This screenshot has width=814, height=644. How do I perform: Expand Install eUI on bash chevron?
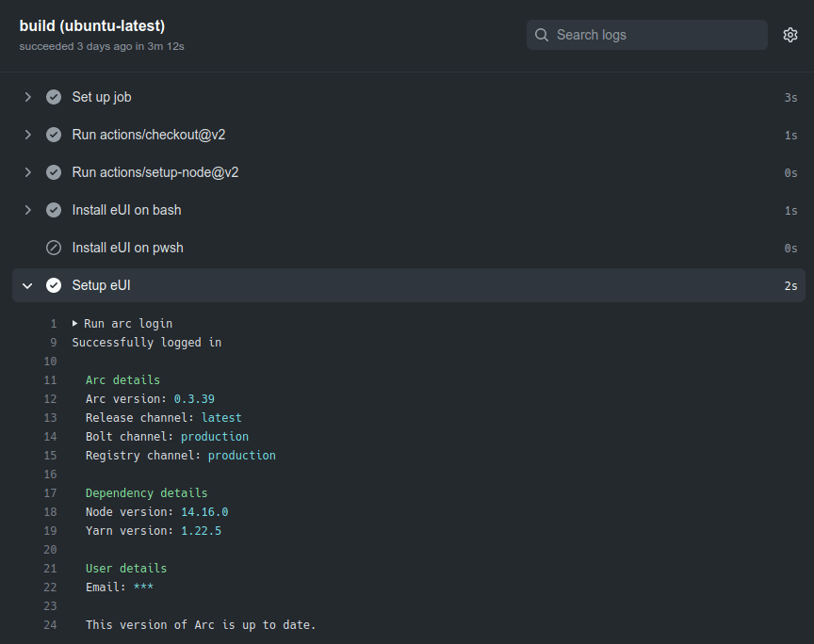click(x=28, y=210)
